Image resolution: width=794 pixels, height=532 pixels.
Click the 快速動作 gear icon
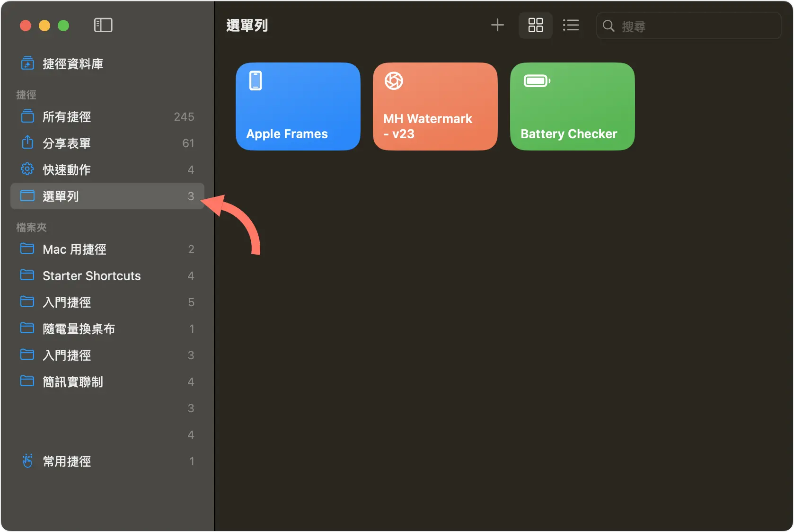(27, 169)
